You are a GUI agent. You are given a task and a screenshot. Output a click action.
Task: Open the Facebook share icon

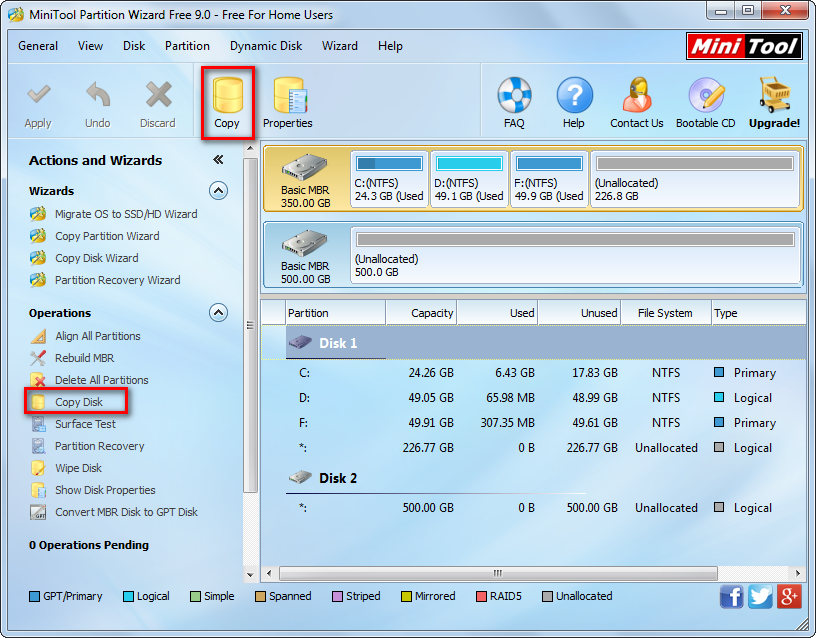[x=732, y=596]
